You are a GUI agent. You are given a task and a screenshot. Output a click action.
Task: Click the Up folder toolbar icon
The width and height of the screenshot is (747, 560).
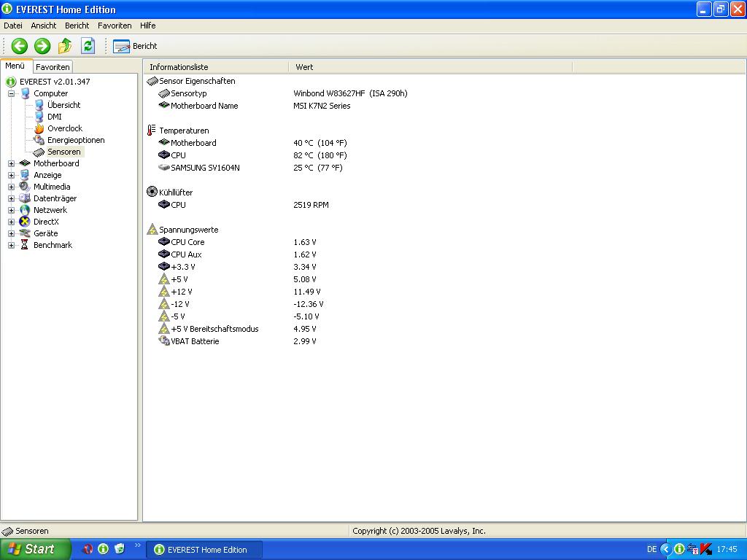tap(65, 46)
